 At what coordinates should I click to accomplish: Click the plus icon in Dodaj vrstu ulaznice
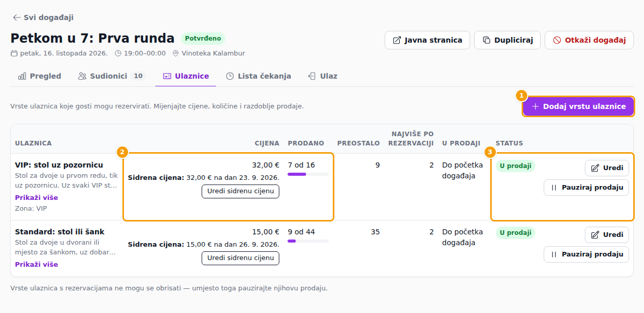[535, 106]
